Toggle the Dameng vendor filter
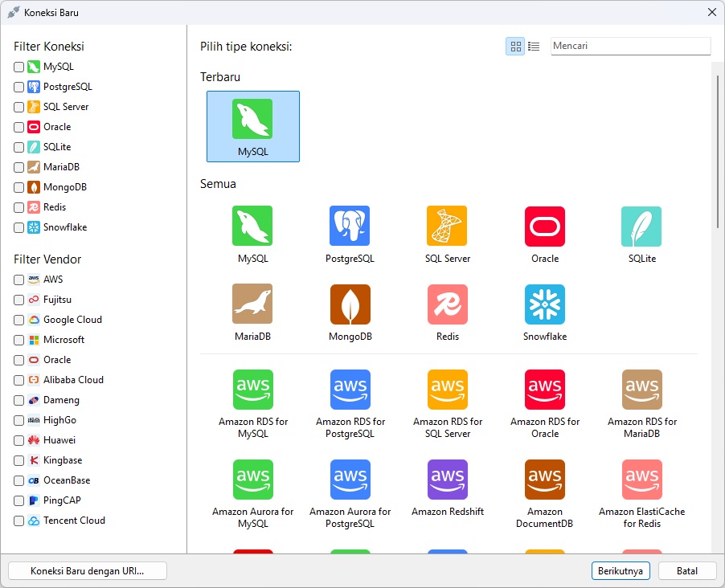 [19, 400]
